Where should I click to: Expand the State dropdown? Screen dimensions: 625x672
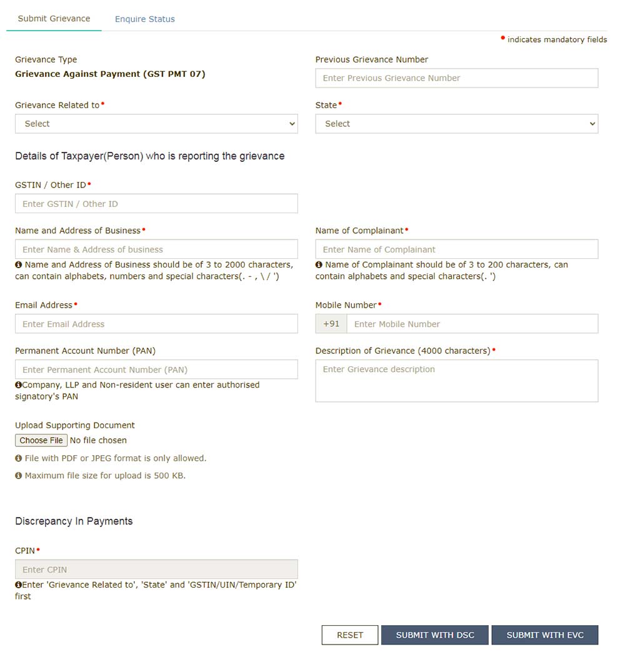tap(456, 124)
